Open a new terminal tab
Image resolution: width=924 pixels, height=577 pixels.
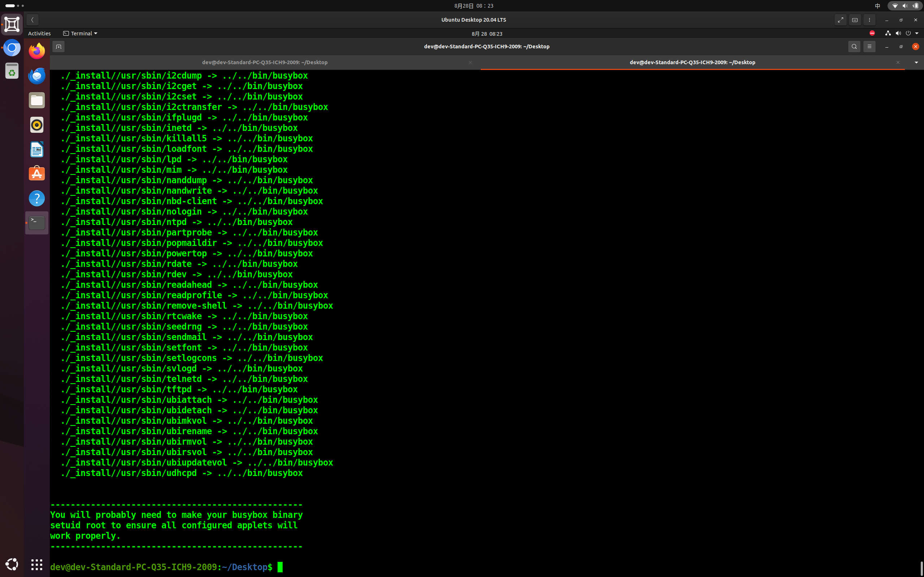coord(58,47)
